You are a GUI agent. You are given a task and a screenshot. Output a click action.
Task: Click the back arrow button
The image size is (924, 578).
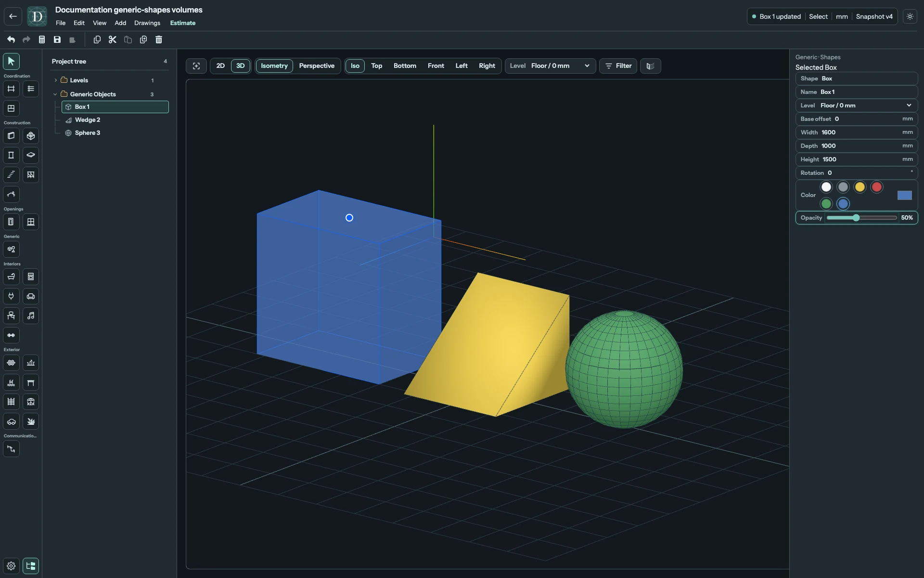point(13,16)
